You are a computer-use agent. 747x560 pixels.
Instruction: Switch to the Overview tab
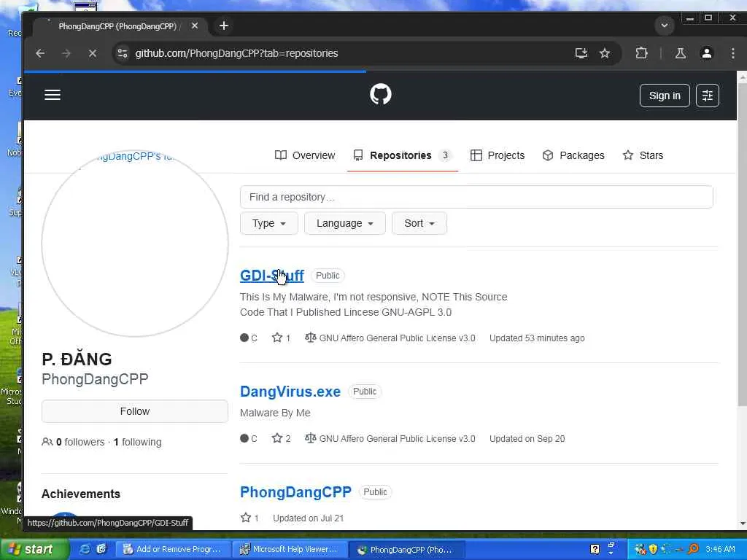click(305, 155)
